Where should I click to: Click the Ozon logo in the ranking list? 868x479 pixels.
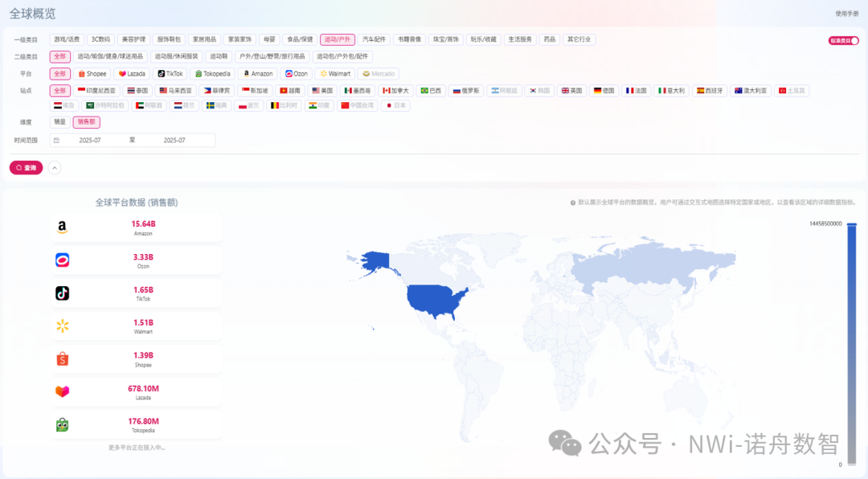pos(62,260)
